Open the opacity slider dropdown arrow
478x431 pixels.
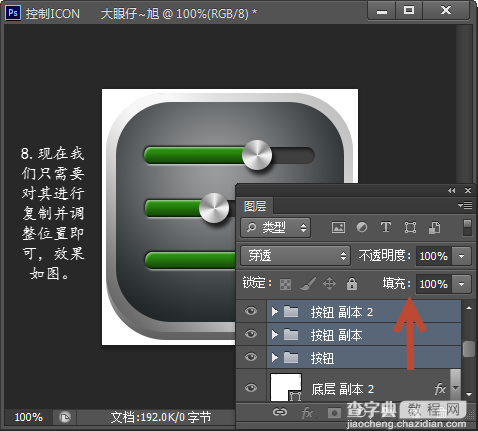461,256
